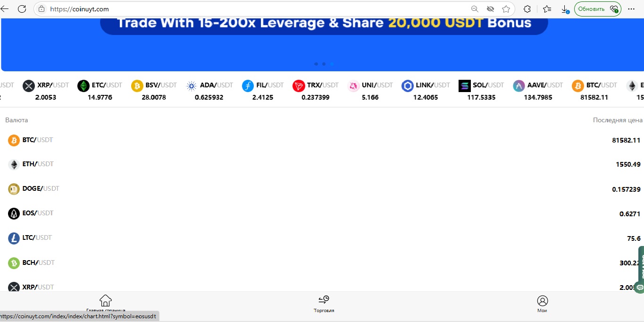Switch to the Торговля tab
The width and height of the screenshot is (644, 322).
(324, 304)
